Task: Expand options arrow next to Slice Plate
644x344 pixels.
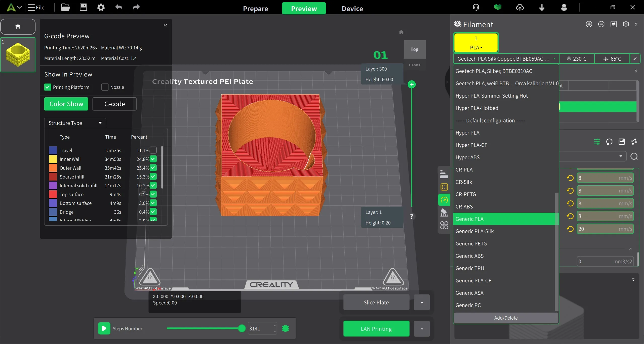Action: click(422, 303)
